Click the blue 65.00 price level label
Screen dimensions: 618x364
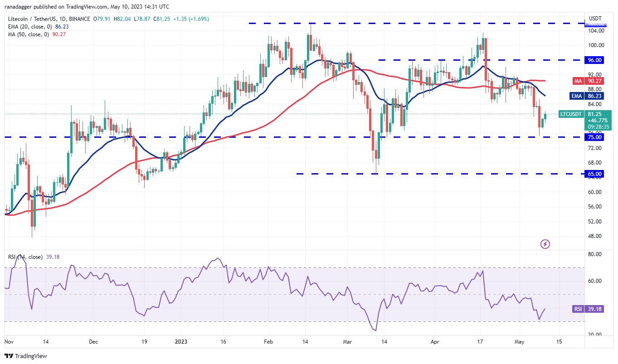(x=595, y=174)
